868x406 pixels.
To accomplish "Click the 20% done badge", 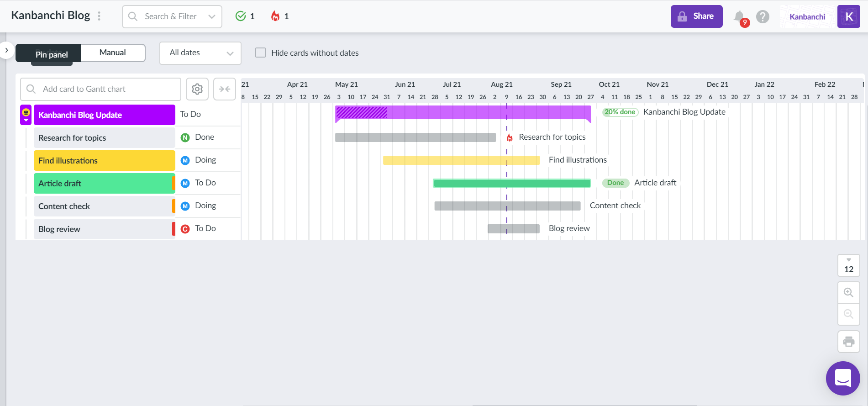I will point(620,112).
